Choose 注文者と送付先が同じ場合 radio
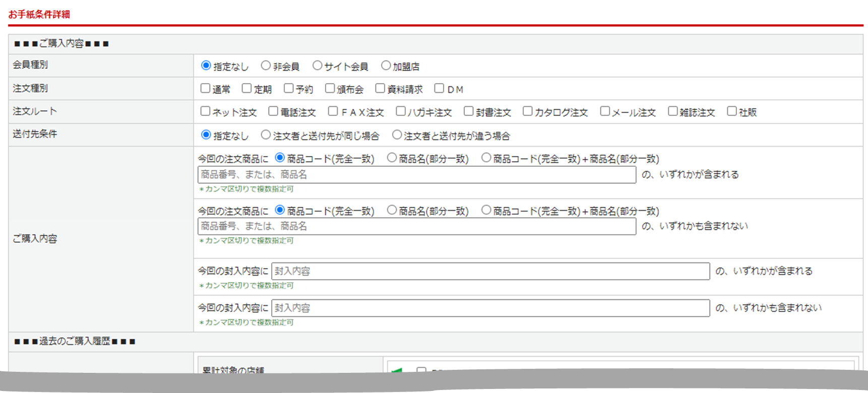Screen dimensions: 868x393 266,135
